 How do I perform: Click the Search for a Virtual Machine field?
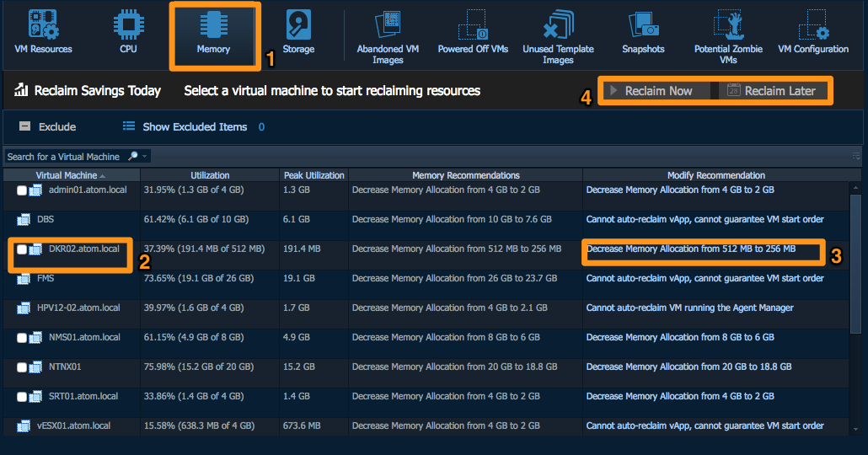[x=66, y=157]
